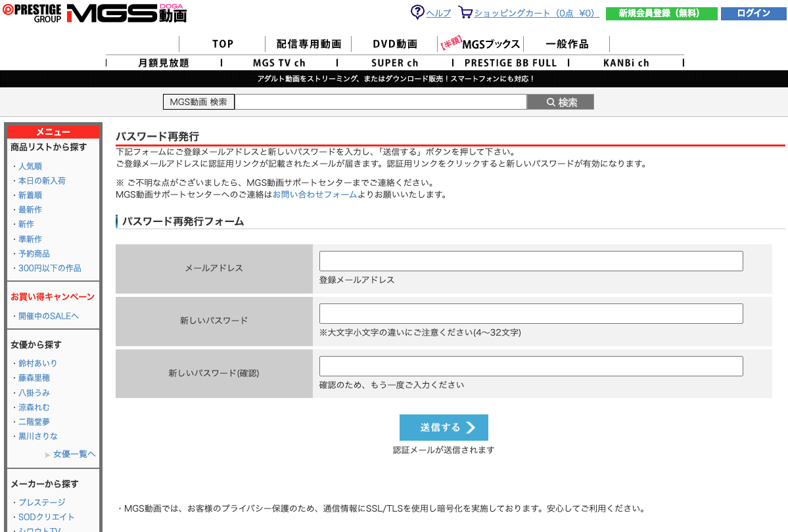Open 鈴村あいり actress link
Screen dimensions: 788x532
coord(37,363)
